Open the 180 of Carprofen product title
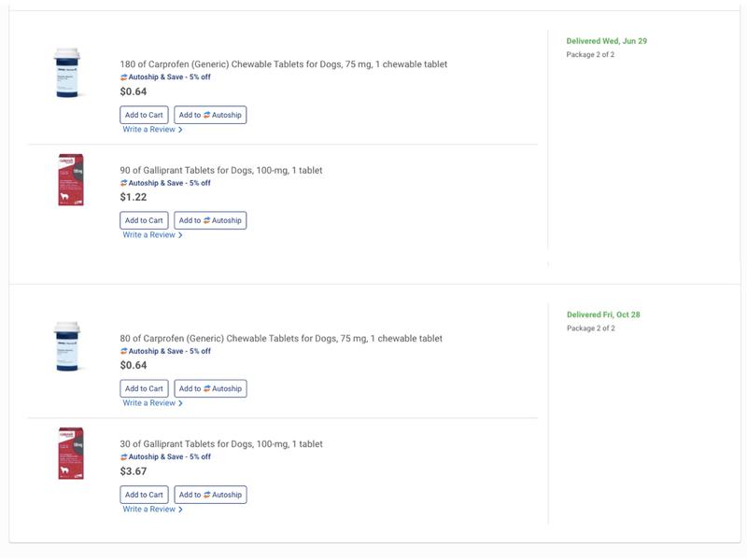This screenshot has height=560, width=747. tap(283, 64)
